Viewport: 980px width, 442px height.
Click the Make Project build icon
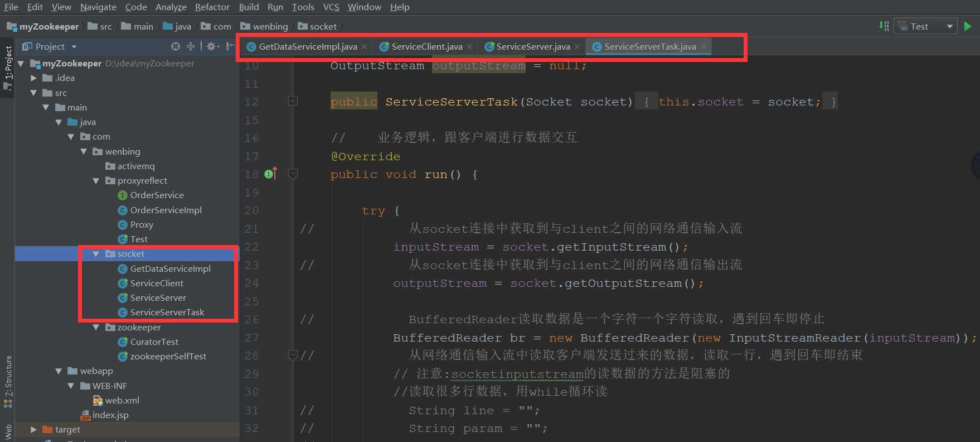[x=884, y=26]
